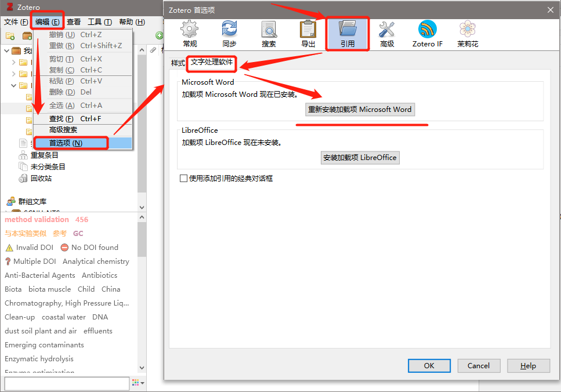The height and width of the screenshot is (392, 561).
Task: Open the 引用 cite preferences pane
Action: coord(348,34)
